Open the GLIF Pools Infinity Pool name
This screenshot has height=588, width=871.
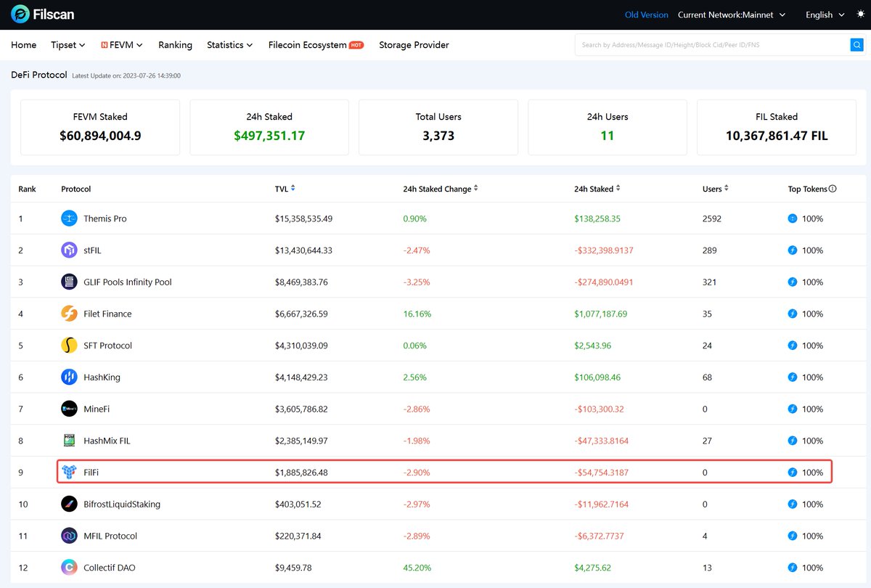tap(128, 282)
